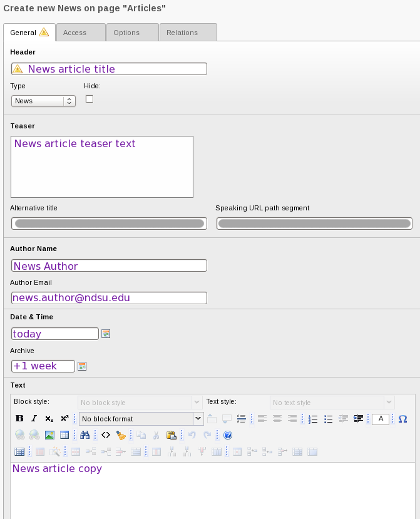Start a numbered list

click(314, 419)
